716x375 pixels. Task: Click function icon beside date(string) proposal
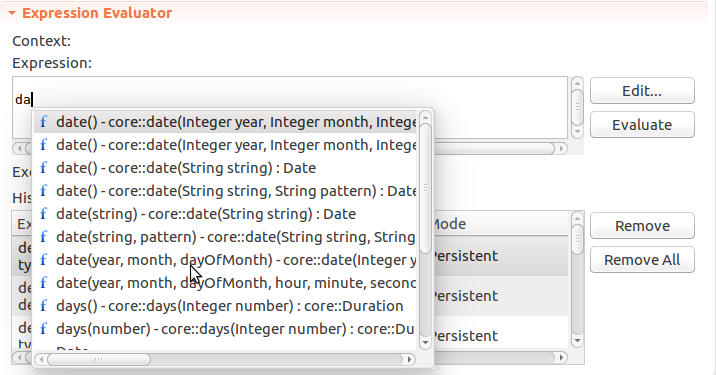[x=43, y=213]
